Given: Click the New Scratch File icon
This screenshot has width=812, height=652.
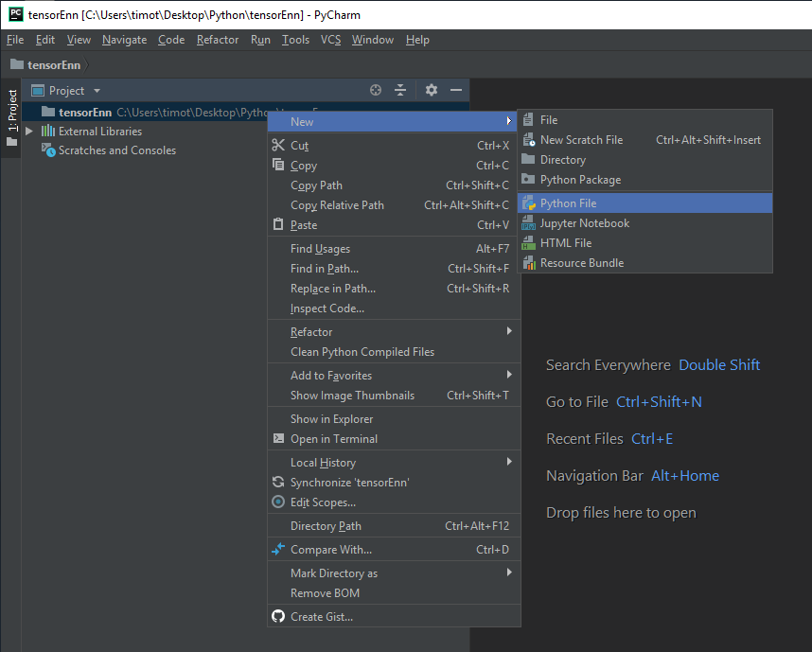Looking at the screenshot, I should [528, 140].
